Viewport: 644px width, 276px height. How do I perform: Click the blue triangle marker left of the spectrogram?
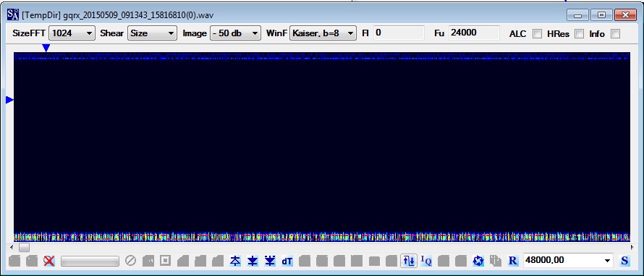[x=9, y=100]
